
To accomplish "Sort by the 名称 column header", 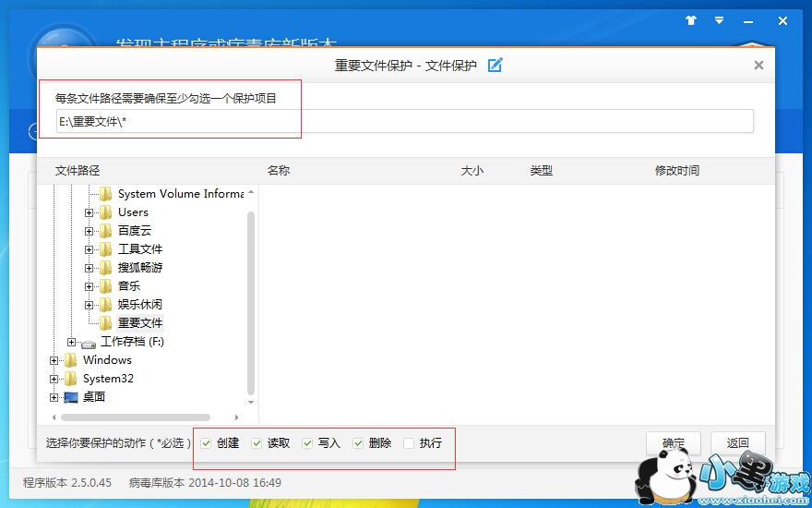I will pyautogui.click(x=279, y=171).
